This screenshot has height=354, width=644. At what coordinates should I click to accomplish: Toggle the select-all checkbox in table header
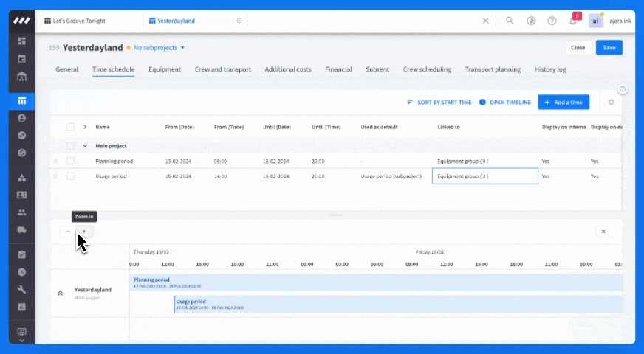click(x=70, y=127)
